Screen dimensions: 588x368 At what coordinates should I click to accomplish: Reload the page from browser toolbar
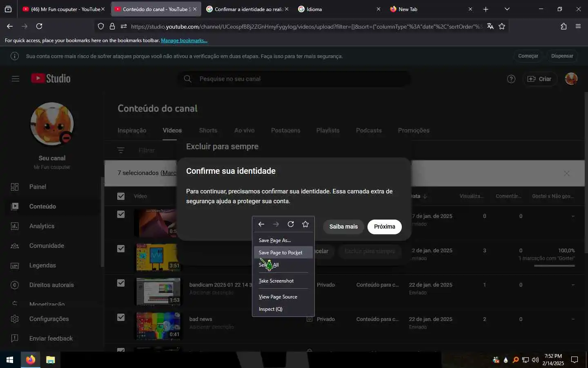point(39,26)
